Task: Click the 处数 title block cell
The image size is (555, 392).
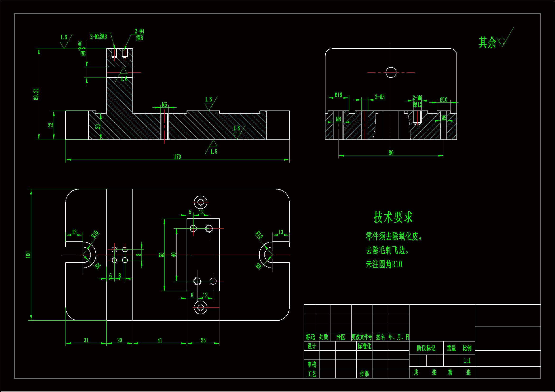Action: click(324, 337)
